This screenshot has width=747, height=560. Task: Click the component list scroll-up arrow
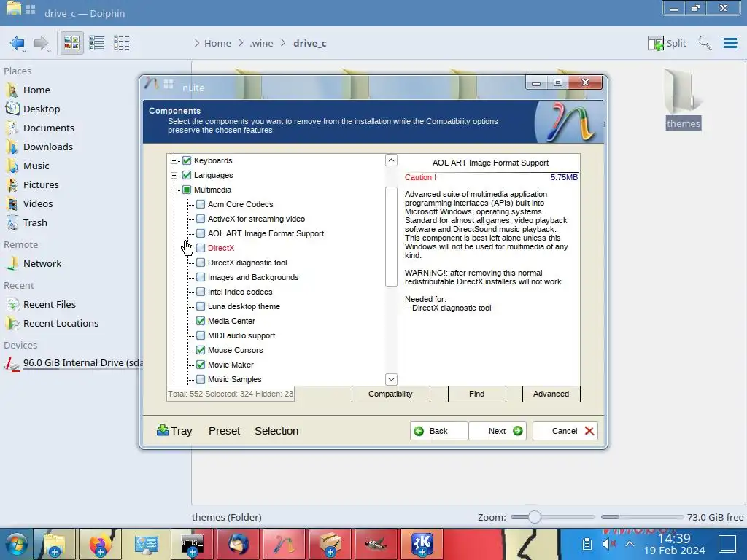391,160
